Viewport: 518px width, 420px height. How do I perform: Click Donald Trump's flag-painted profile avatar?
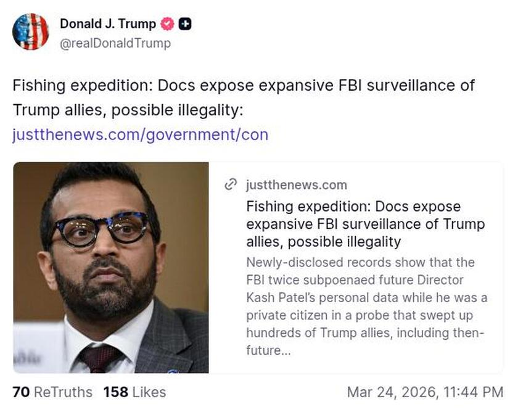(31, 31)
